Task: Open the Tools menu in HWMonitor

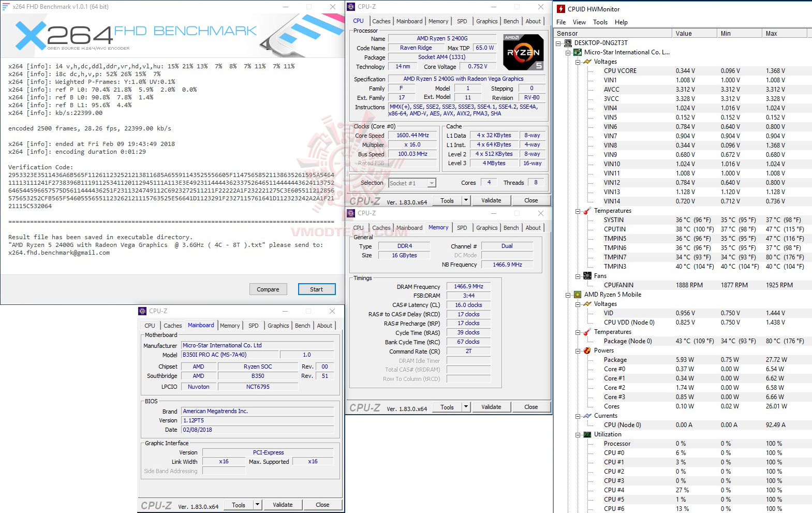Action: tap(600, 22)
